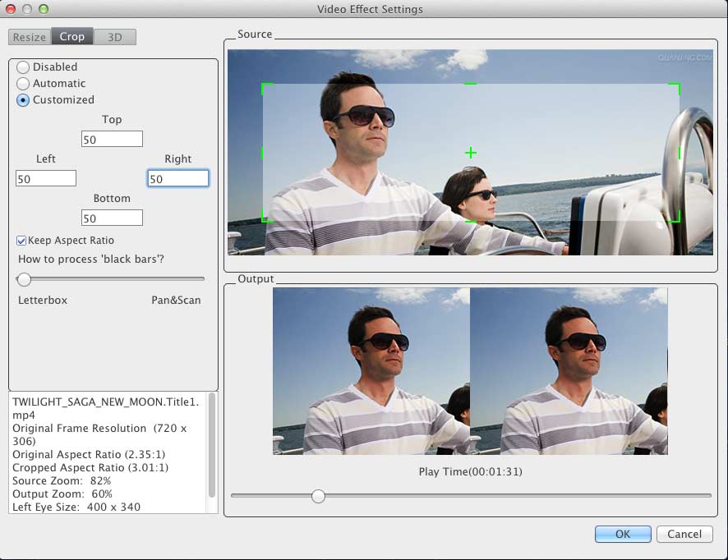Select the Customized radio button
The width and height of the screenshot is (728, 560).
click(23, 100)
